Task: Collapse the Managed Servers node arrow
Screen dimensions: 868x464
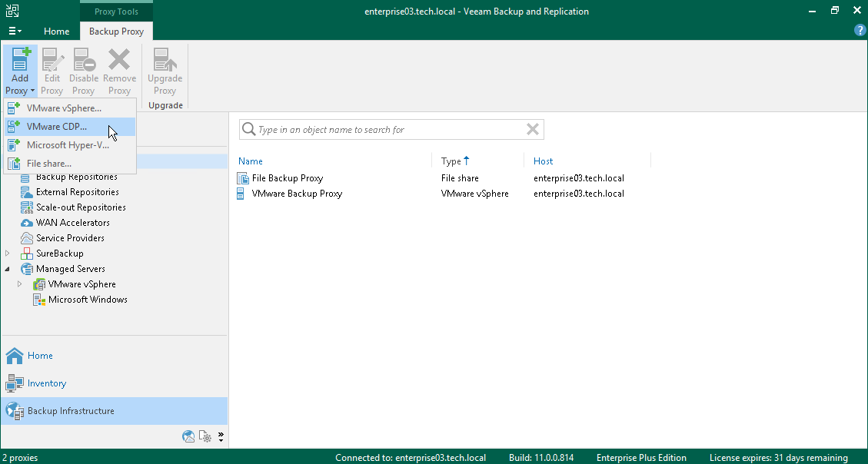Action: click(x=7, y=269)
